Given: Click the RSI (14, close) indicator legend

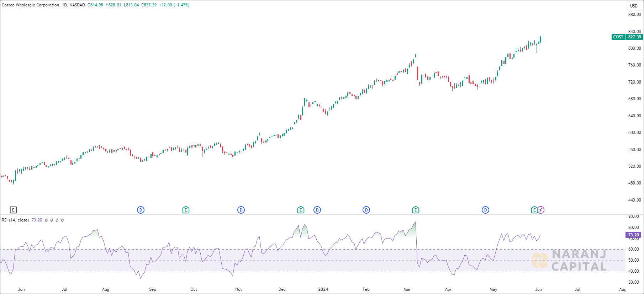Looking at the screenshot, I should coord(15,220).
